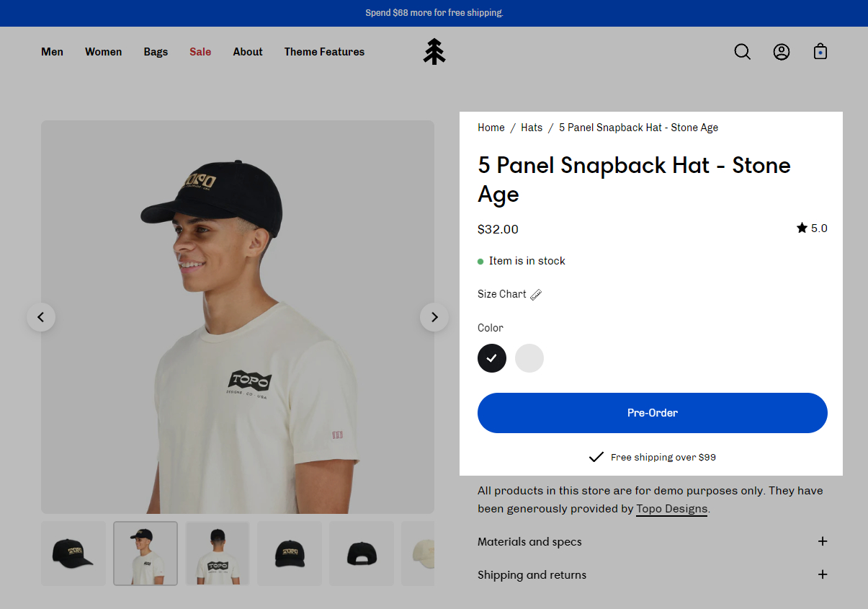The height and width of the screenshot is (609, 868).
Task: Select the back-view model thumbnail
Action: click(x=218, y=554)
